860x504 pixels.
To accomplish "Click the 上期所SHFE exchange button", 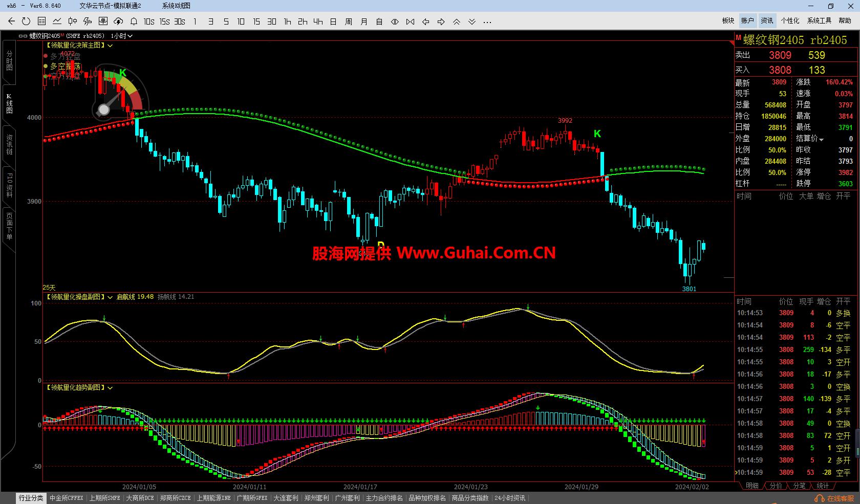I will 104,498.
